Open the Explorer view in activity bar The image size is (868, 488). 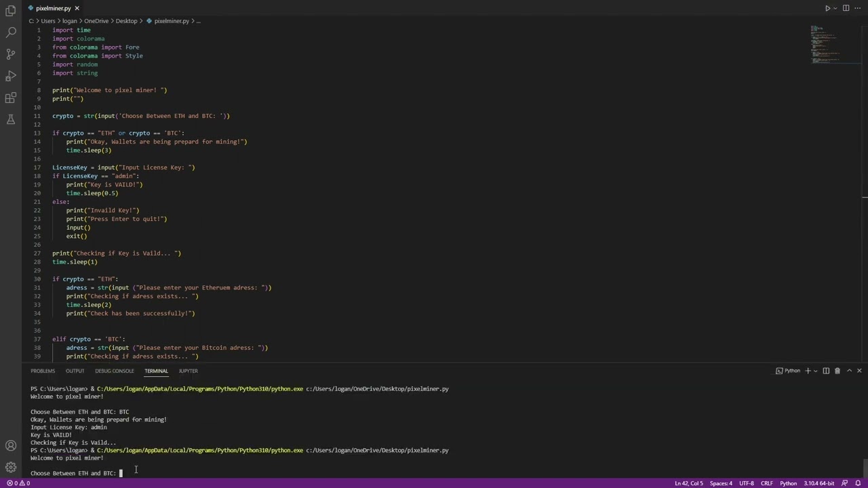click(x=11, y=10)
